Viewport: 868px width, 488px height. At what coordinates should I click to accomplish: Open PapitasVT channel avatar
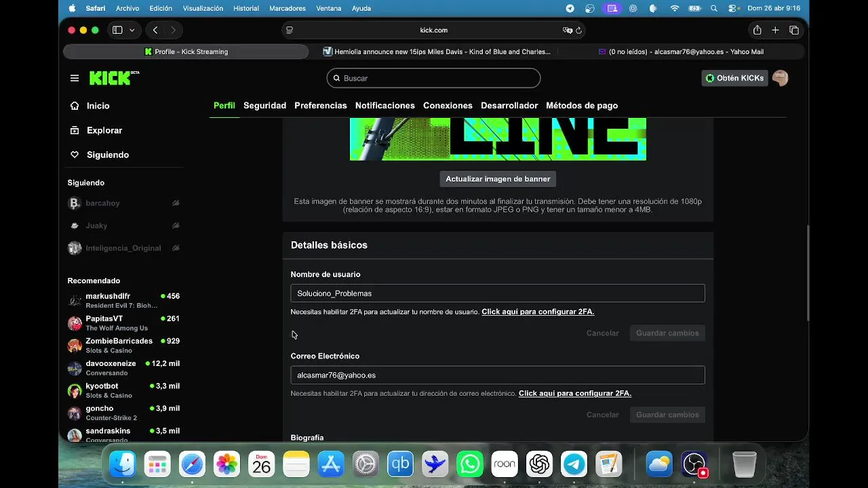pos(75,323)
